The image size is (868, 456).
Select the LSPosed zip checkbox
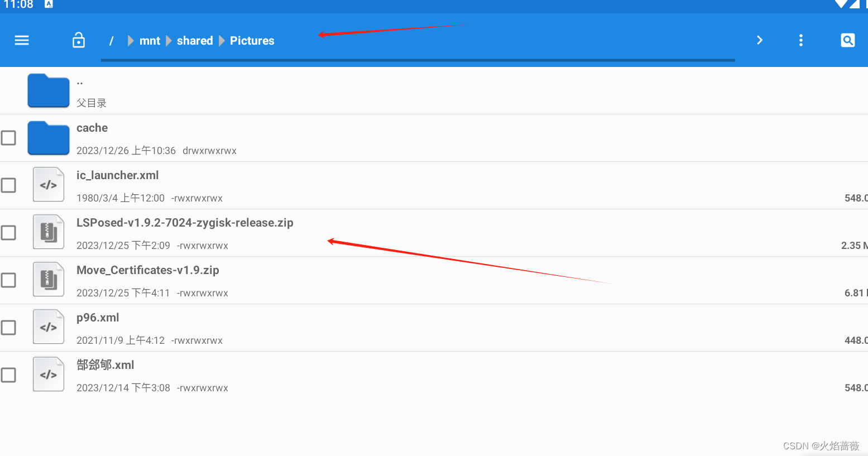pyautogui.click(x=8, y=233)
